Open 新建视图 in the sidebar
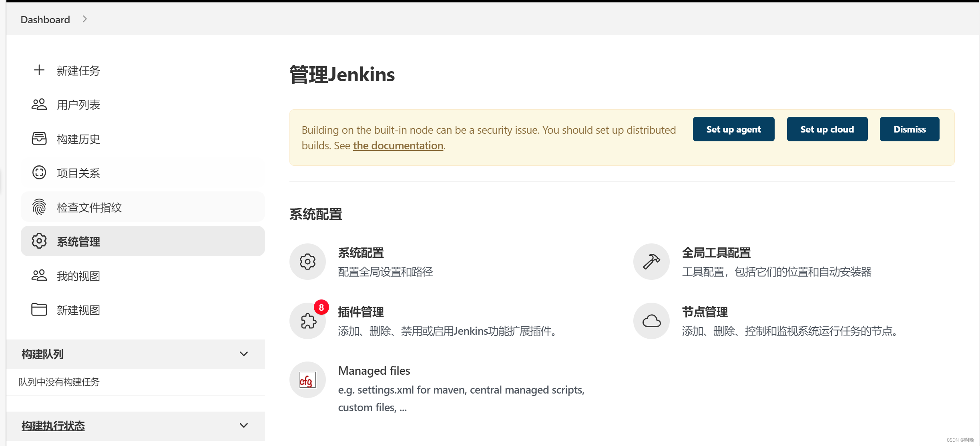This screenshot has height=446, width=980. [x=143, y=309]
